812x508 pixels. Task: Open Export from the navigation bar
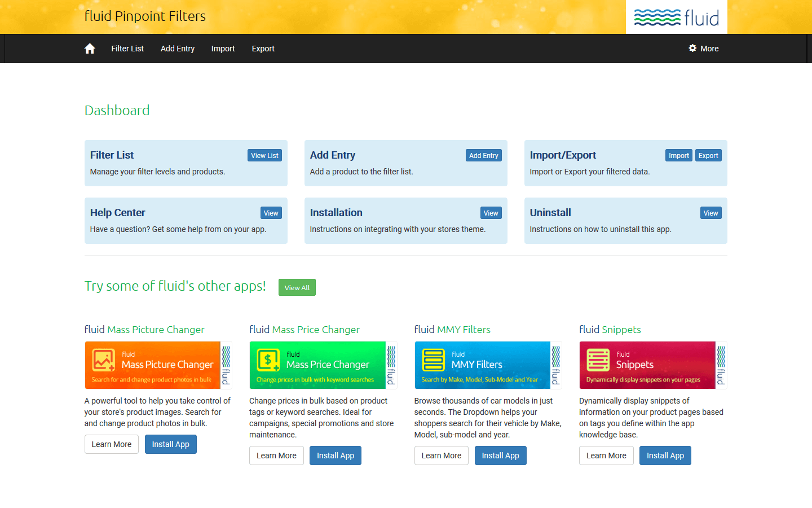pyautogui.click(x=263, y=49)
